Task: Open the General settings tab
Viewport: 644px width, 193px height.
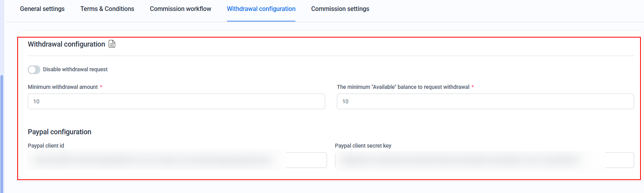Action: pyautogui.click(x=42, y=9)
